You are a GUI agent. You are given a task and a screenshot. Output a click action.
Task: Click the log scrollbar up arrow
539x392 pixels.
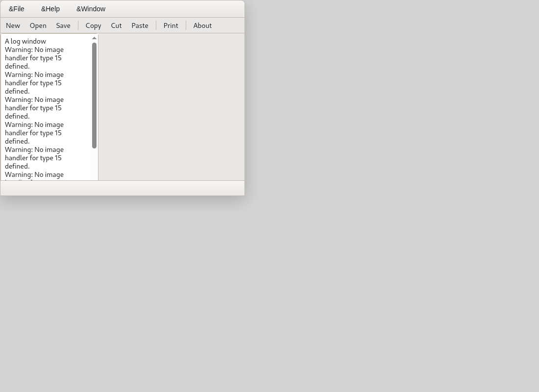tap(94, 38)
